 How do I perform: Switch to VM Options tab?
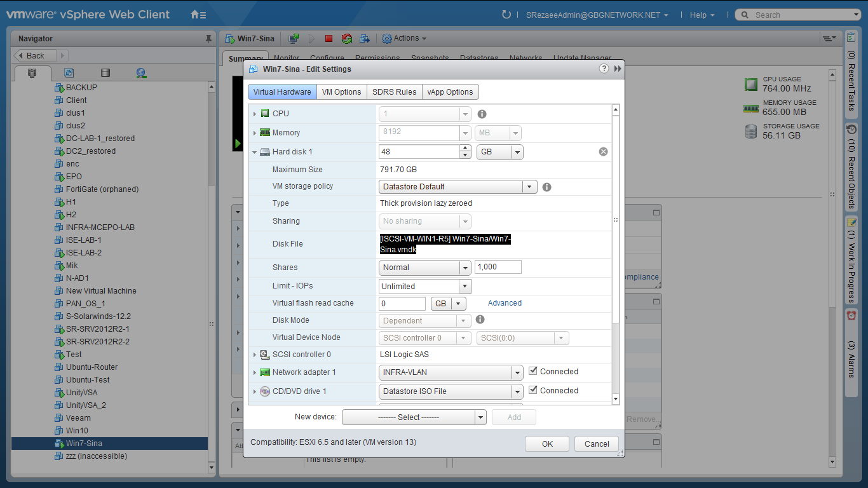[342, 92]
